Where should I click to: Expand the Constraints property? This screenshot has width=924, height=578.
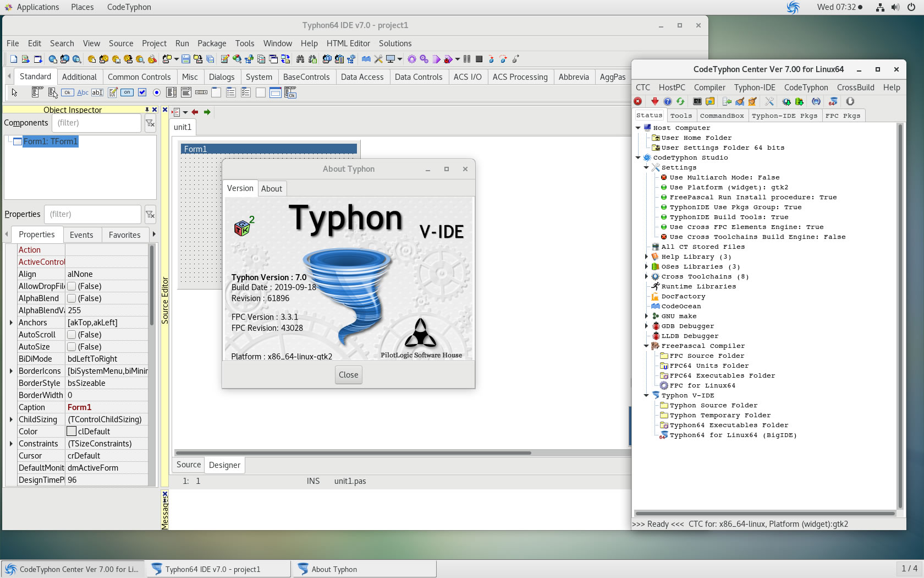point(11,444)
